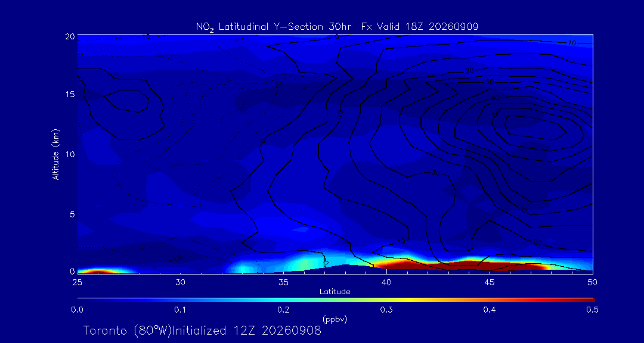Viewport: 644px width, 343px height.
Task: Click the latitude 45 tick label
Action: tap(489, 282)
